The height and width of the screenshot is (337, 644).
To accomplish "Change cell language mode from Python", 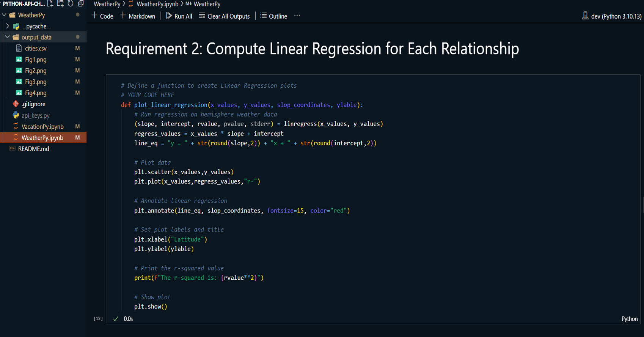I will click(629, 319).
